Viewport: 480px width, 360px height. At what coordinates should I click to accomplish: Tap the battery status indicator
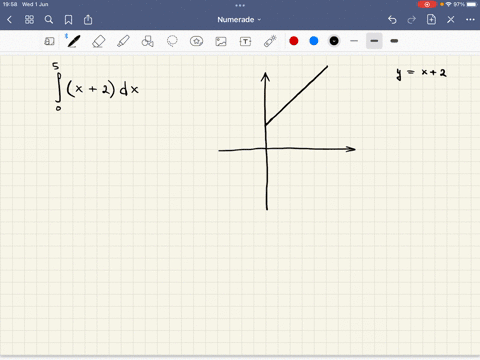point(472,4)
